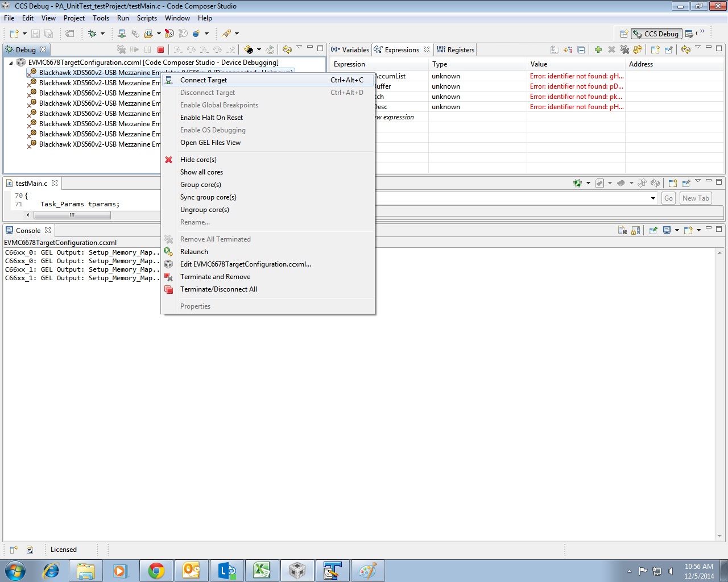Click the Load Program icon in main toolbar
The width and height of the screenshot is (728, 582).
(148, 34)
